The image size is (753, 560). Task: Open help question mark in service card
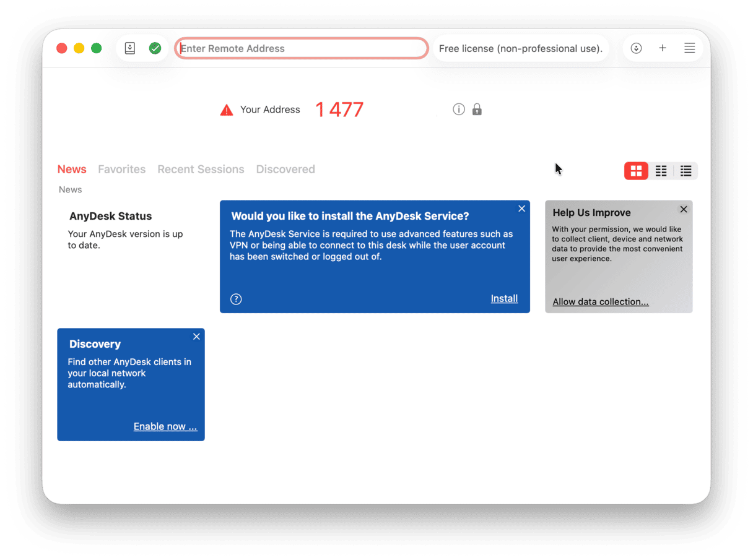(236, 299)
